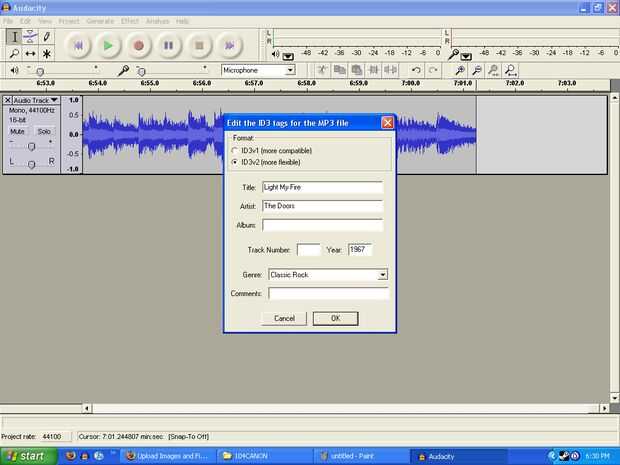Viewport: 620px width, 465px height.
Task: Open the View menu
Action: 45,21
